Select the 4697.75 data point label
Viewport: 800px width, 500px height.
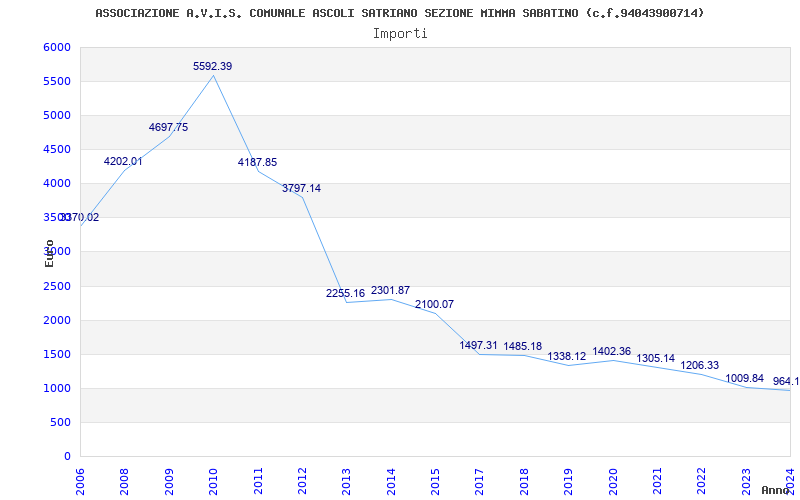(x=168, y=128)
